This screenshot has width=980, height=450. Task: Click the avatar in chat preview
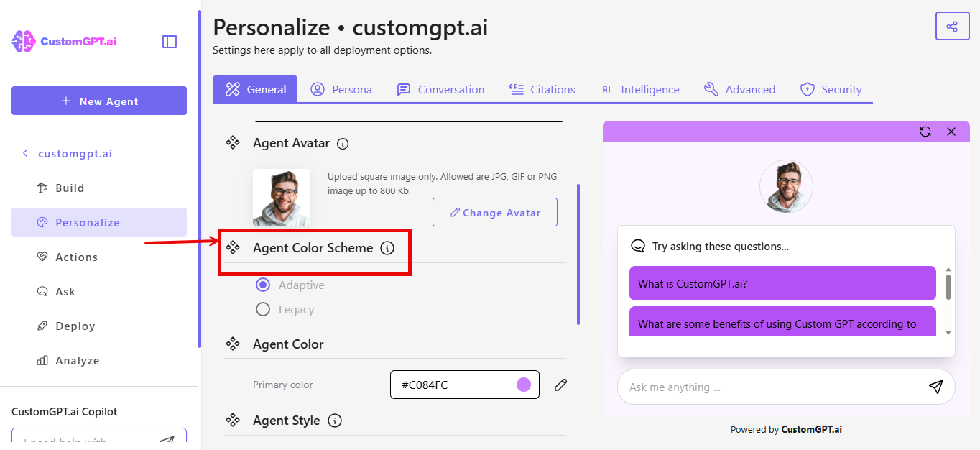786,187
